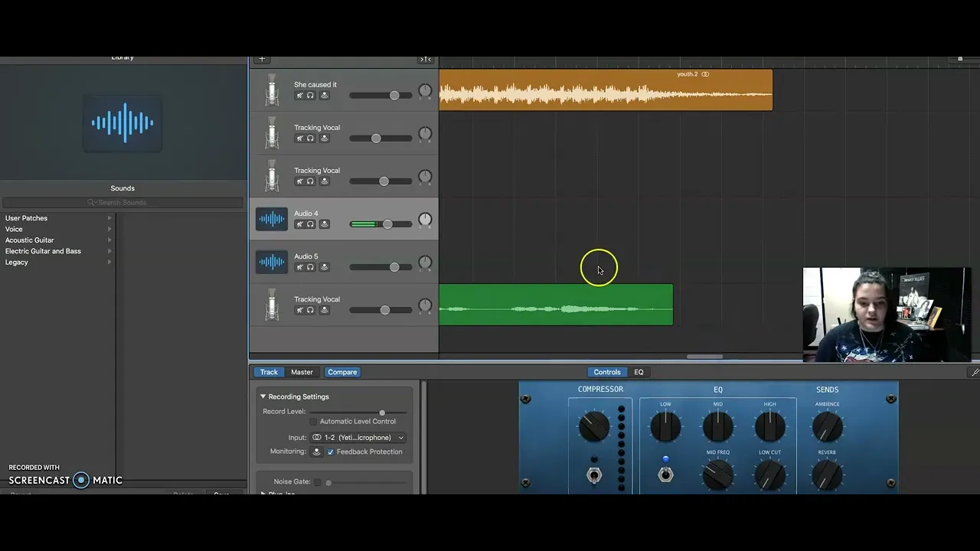Click the waveform icon of Audio 4 track

point(272,220)
